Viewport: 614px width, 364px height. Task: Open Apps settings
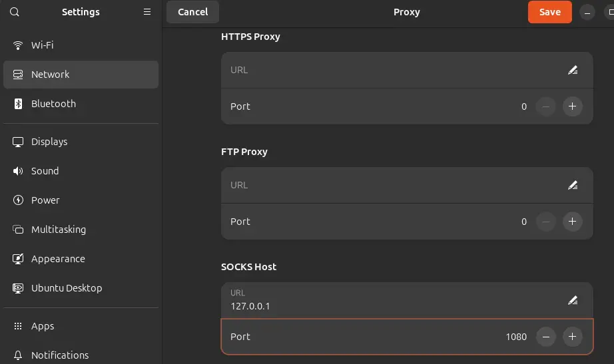(x=81, y=326)
